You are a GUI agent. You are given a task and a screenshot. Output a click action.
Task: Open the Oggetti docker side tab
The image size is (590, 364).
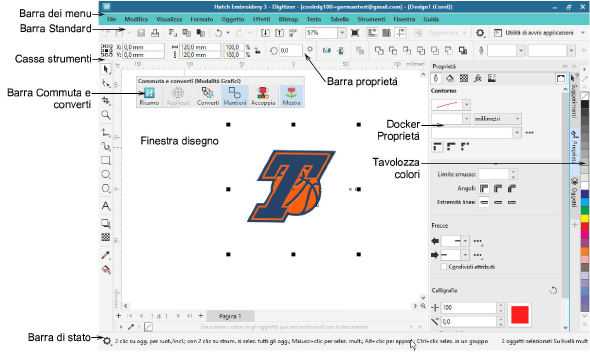click(x=575, y=192)
